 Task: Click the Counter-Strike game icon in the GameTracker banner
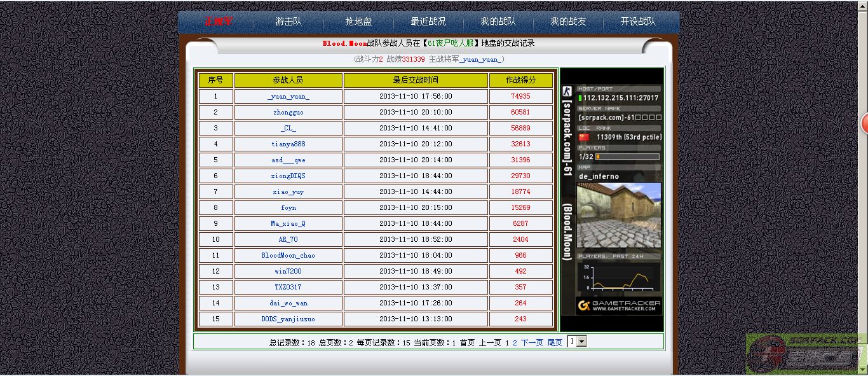click(x=567, y=92)
